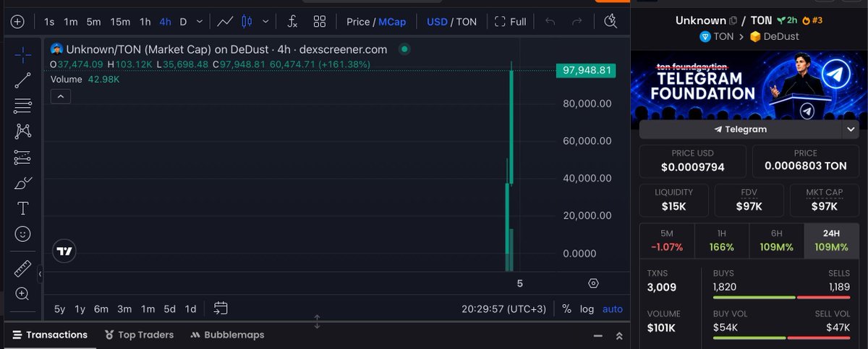Image resolution: width=868 pixels, height=349 pixels.
Task: Select the 5M price change tab
Action: coord(666,240)
